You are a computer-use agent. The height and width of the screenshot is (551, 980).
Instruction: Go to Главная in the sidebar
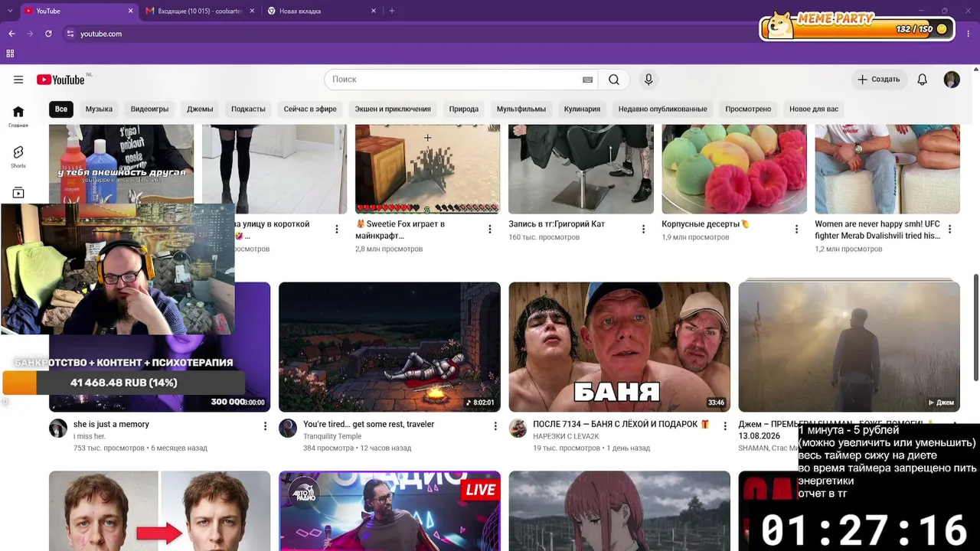point(18,116)
